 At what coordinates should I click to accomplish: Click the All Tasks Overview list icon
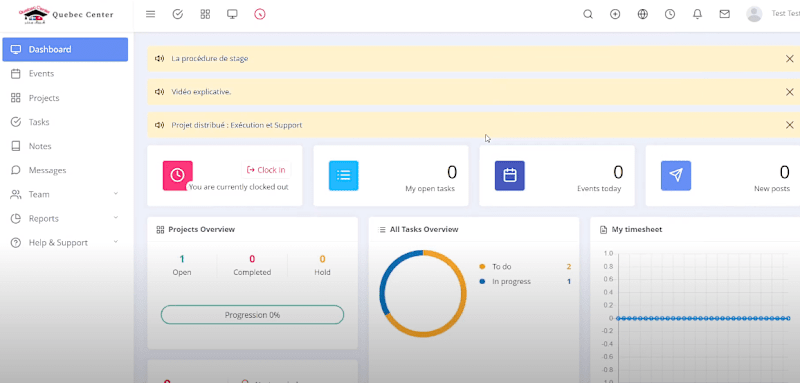382,229
